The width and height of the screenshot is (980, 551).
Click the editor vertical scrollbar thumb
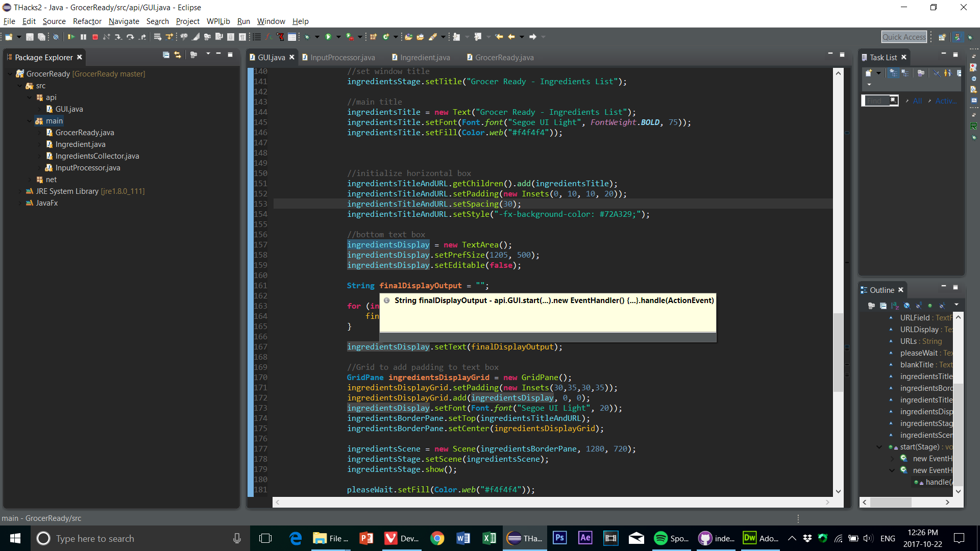click(838, 352)
